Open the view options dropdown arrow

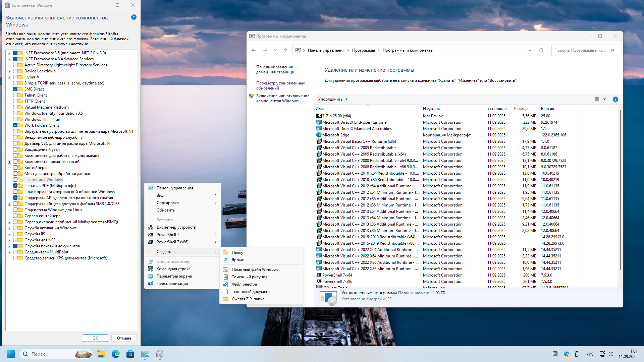605,99
